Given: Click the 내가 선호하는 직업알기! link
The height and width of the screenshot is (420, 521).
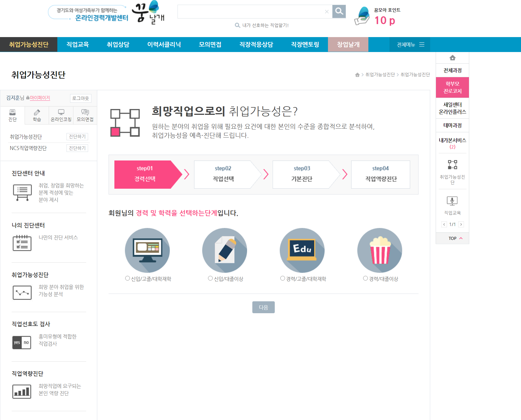Looking at the screenshot, I should [262, 25].
